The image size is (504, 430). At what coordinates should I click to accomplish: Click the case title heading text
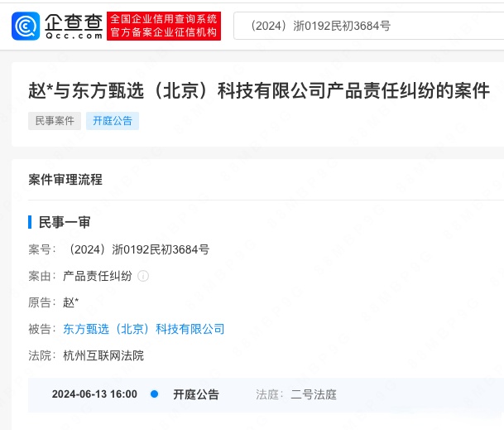tap(259, 90)
